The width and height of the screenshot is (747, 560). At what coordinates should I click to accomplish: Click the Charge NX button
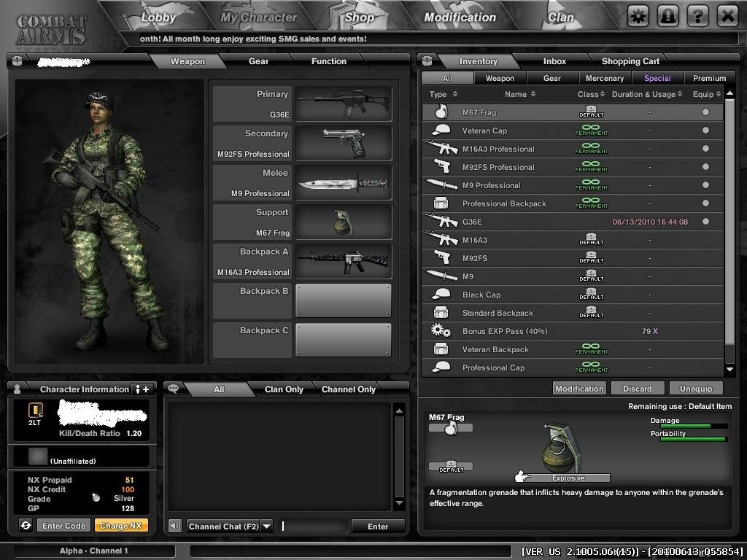pyautogui.click(x=121, y=526)
